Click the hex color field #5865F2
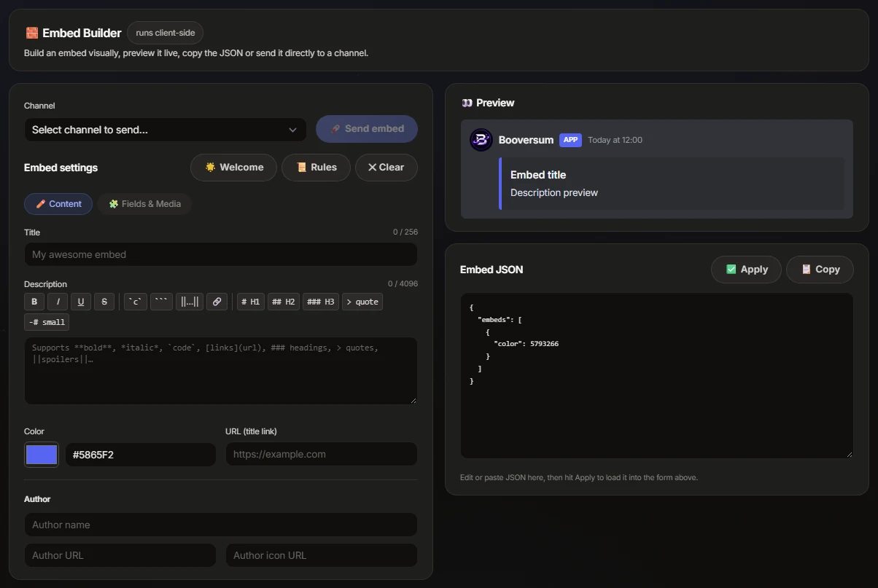 pyautogui.click(x=141, y=455)
